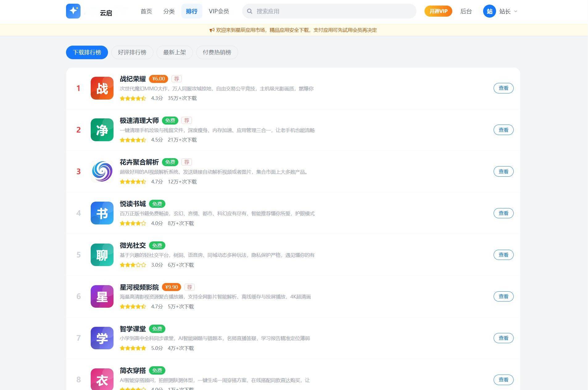Open the 简衣穿搭 pink icon
588x390 pixels.
tap(102, 379)
